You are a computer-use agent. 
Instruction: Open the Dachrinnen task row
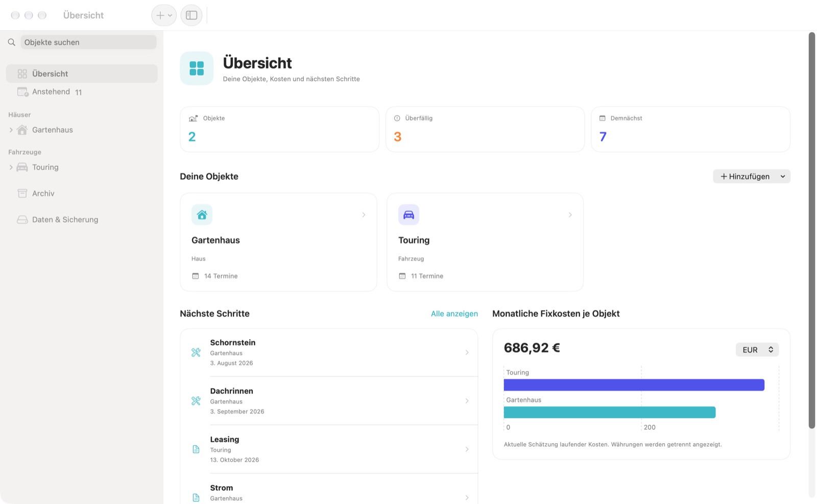pyautogui.click(x=329, y=401)
